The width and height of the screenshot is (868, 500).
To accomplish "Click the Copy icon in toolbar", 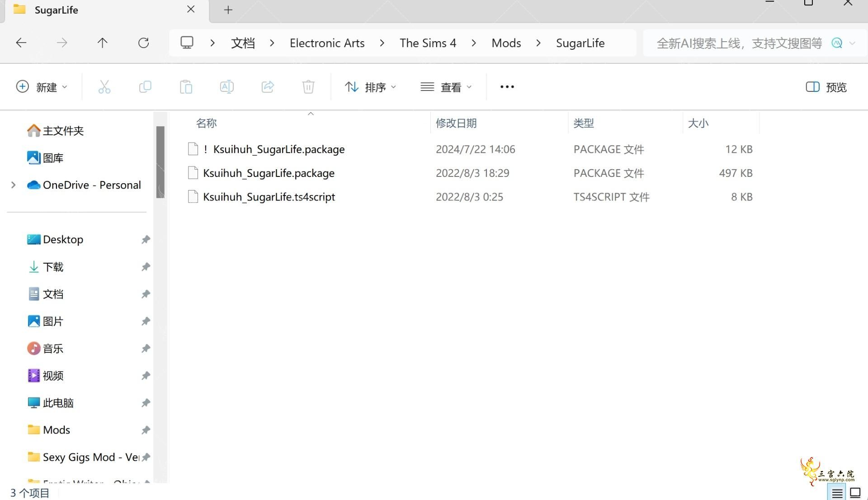I will pos(145,87).
